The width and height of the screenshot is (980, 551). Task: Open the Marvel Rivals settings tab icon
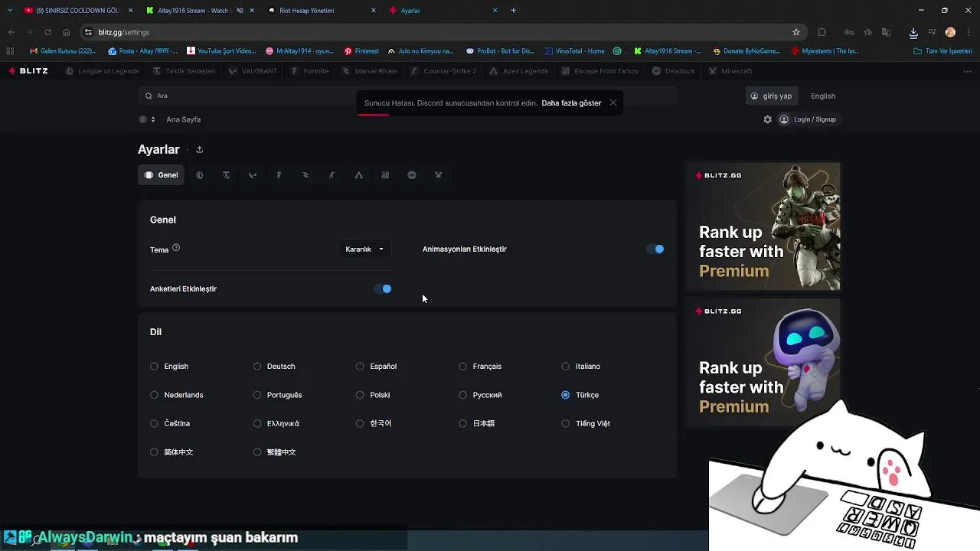[x=305, y=175]
